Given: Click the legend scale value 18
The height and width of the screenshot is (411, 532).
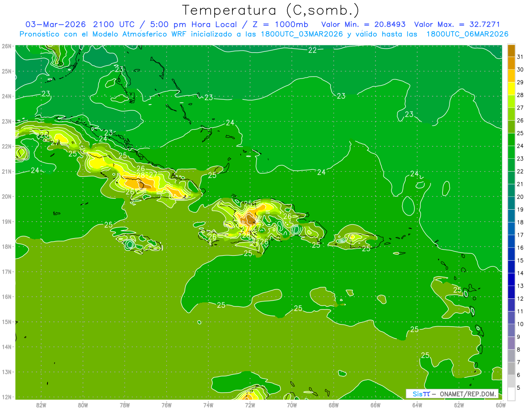Looking at the screenshot, I should click(520, 222).
